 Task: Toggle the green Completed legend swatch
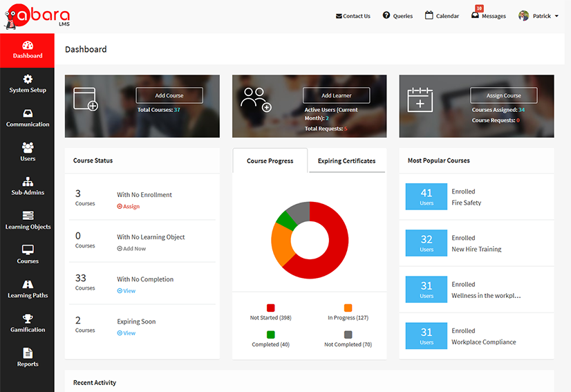pyautogui.click(x=270, y=335)
